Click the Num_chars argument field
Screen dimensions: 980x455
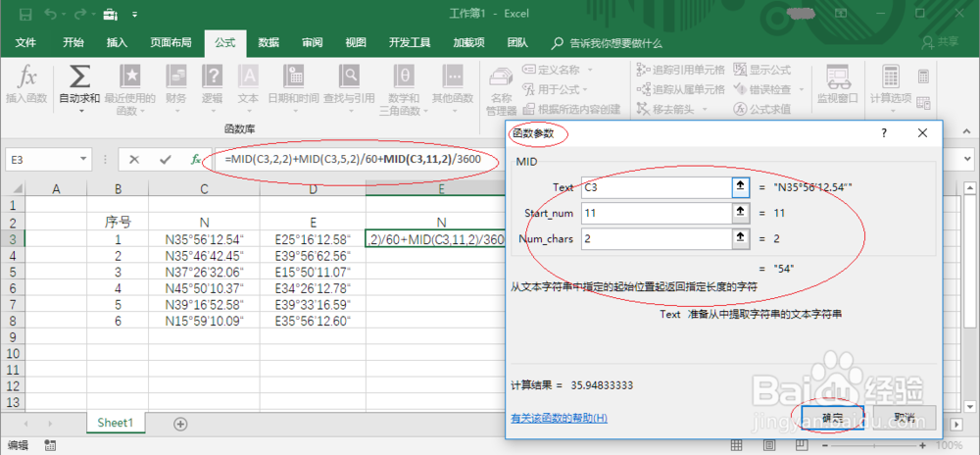pos(657,238)
